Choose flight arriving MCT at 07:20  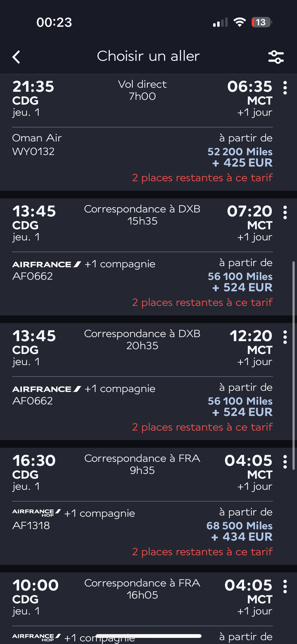[x=250, y=211]
